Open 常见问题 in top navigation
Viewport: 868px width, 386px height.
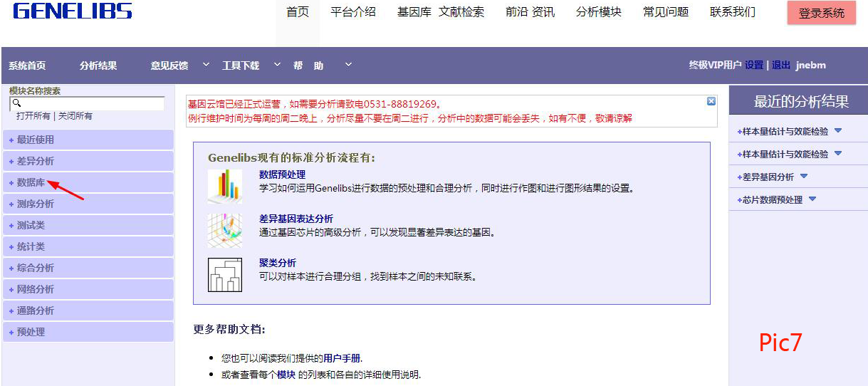pyautogui.click(x=665, y=12)
